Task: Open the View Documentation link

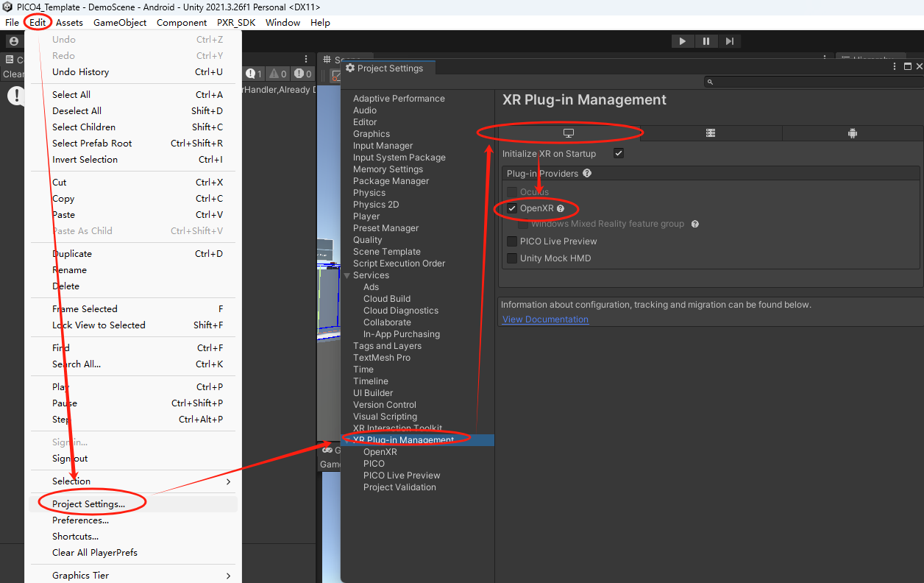Action: click(x=545, y=319)
